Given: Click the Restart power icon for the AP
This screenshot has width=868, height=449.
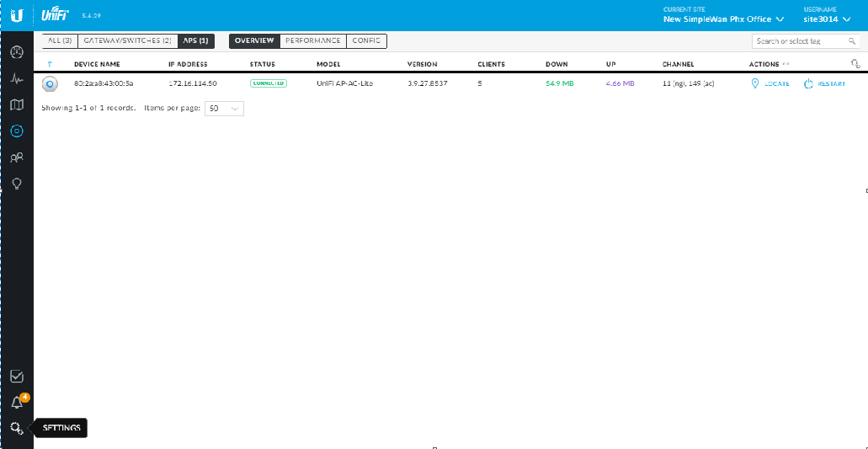Looking at the screenshot, I should click(808, 83).
